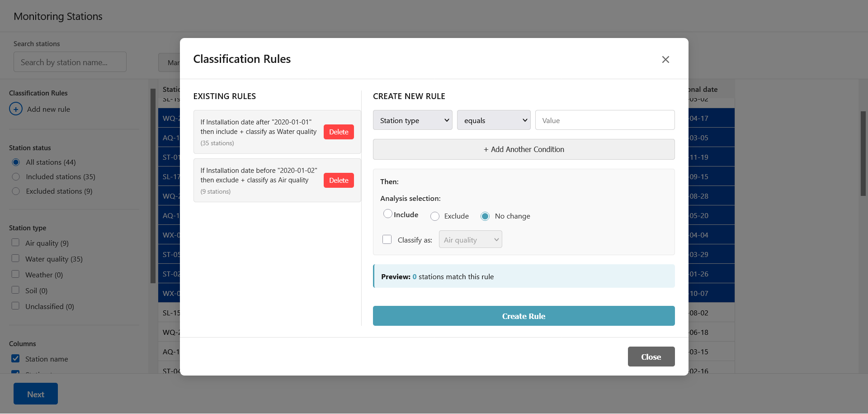Click the Preview stations match text
Viewport: 868px width, 414px height.
click(438, 277)
